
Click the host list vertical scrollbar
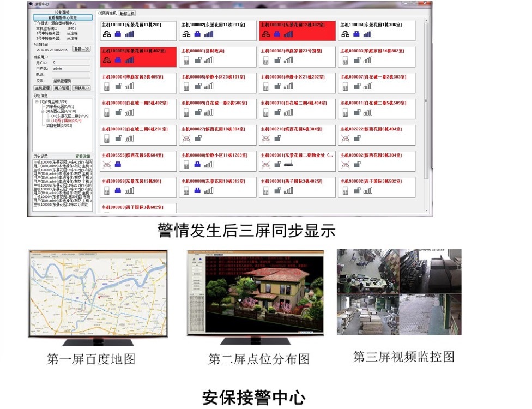(x=426, y=109)
